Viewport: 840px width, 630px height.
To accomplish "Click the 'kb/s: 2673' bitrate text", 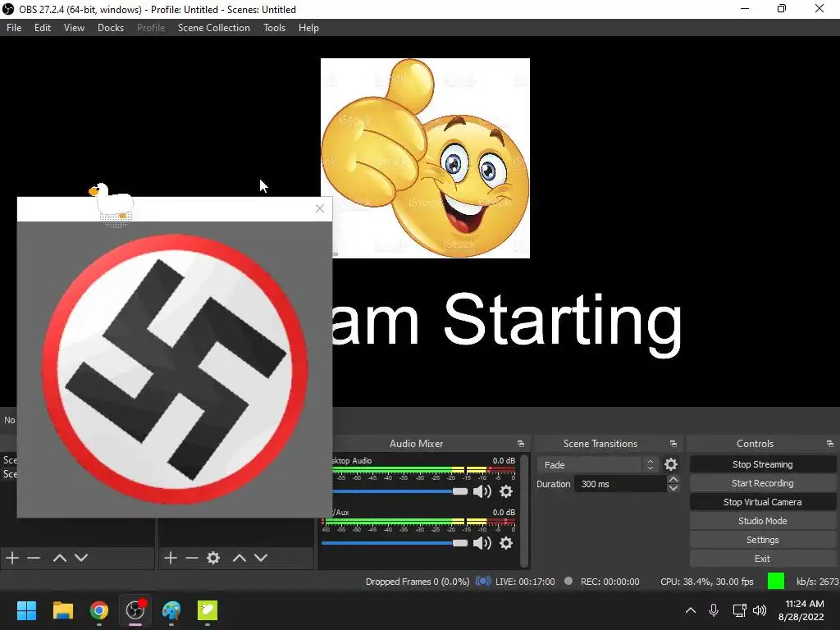I will pos(818,582).
